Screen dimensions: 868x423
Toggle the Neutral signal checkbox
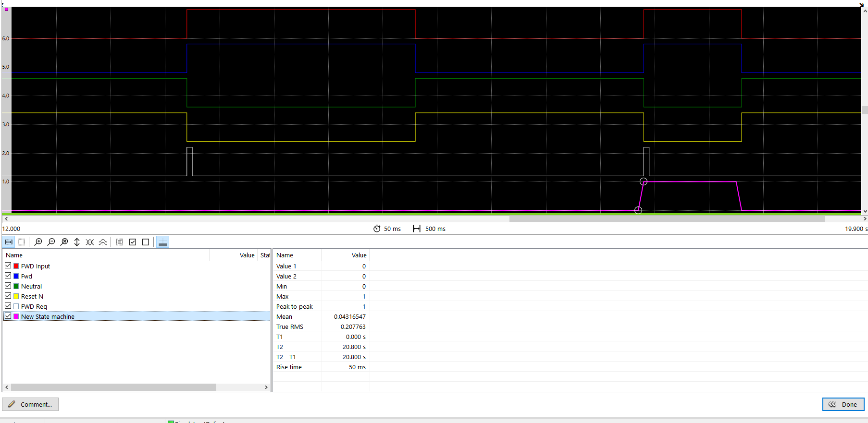[8, 286]
